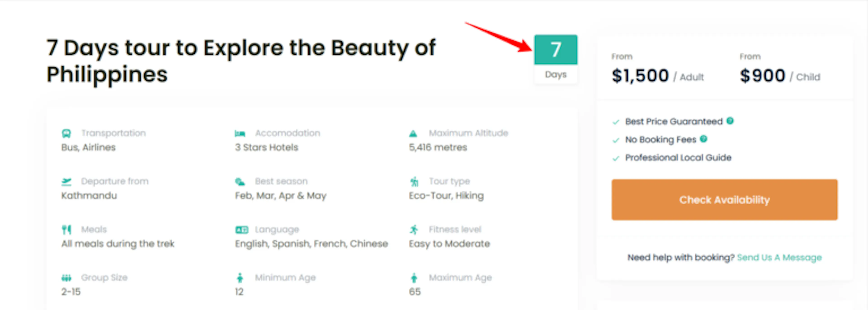
Task: Click the Minimum Age person icon
Action: (x=240, y=278)
